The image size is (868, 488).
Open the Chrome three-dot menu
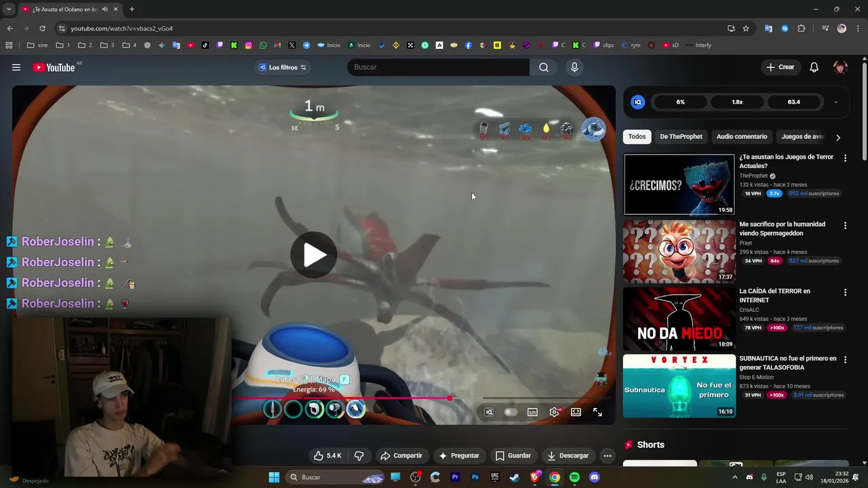(858, 28)
